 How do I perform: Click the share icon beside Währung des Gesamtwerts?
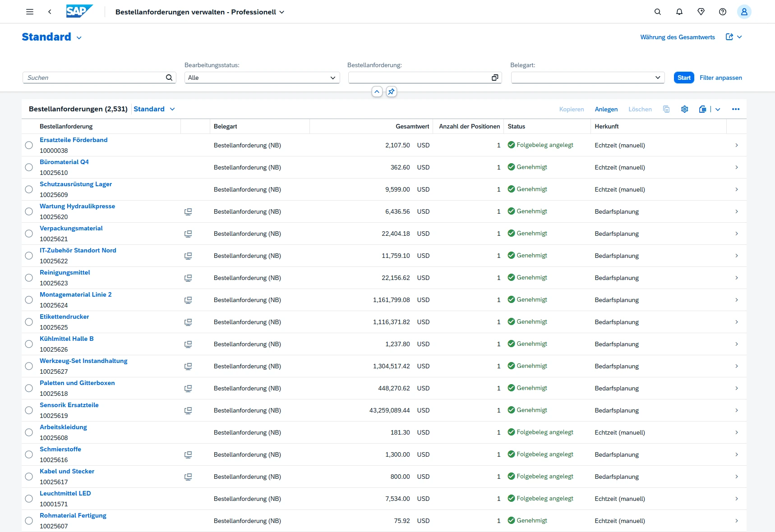tap(729, 37)
